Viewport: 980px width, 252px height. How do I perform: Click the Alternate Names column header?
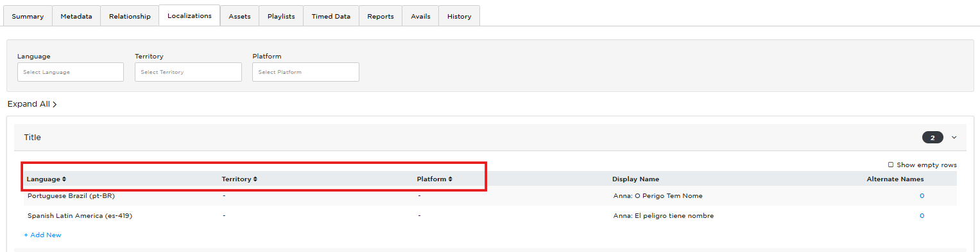click(x=895, y=179)
